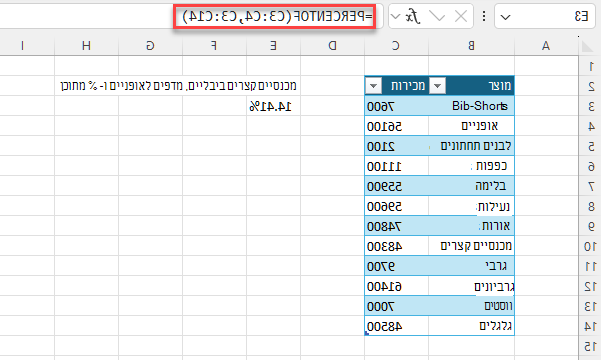Click the sales value in אופניים row
601x360 pixels.
[397, 126]
